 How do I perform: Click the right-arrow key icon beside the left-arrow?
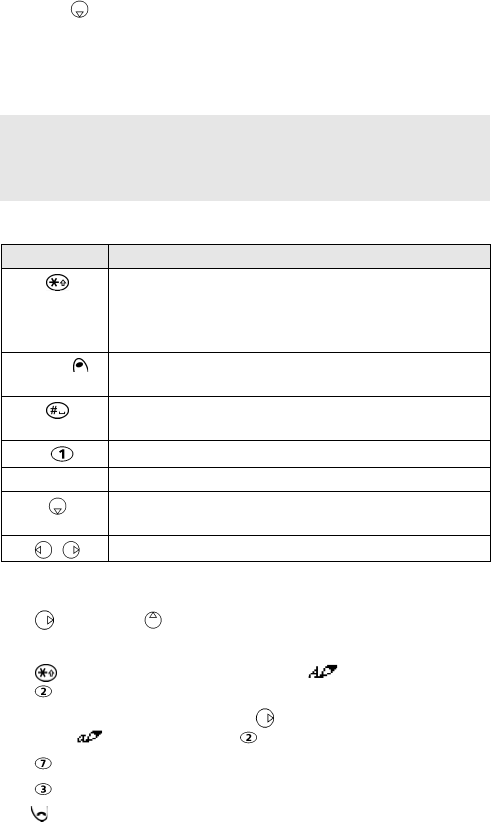click(x=71, y=550)
